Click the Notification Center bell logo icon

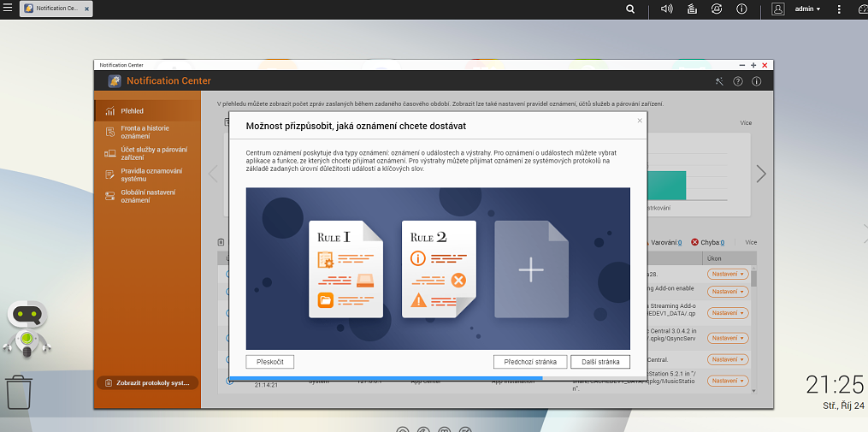[x=115, y=81]
